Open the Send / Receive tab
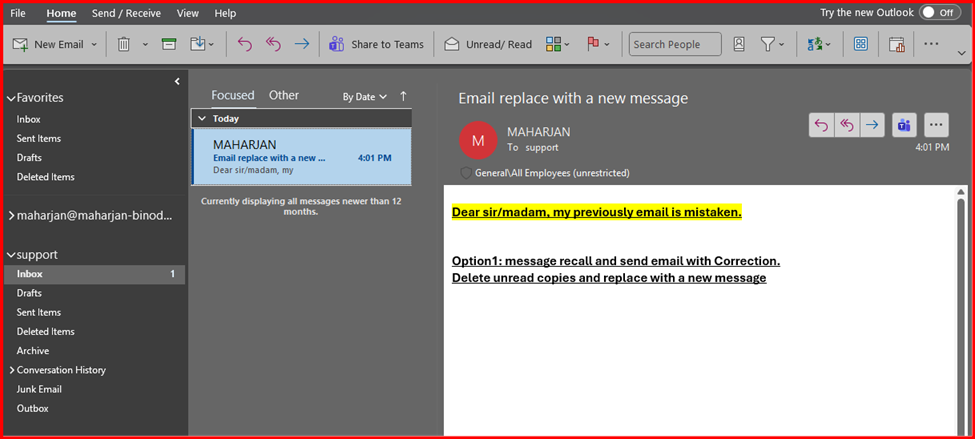This screenshot has width=975, height=439. coord(125,13)
